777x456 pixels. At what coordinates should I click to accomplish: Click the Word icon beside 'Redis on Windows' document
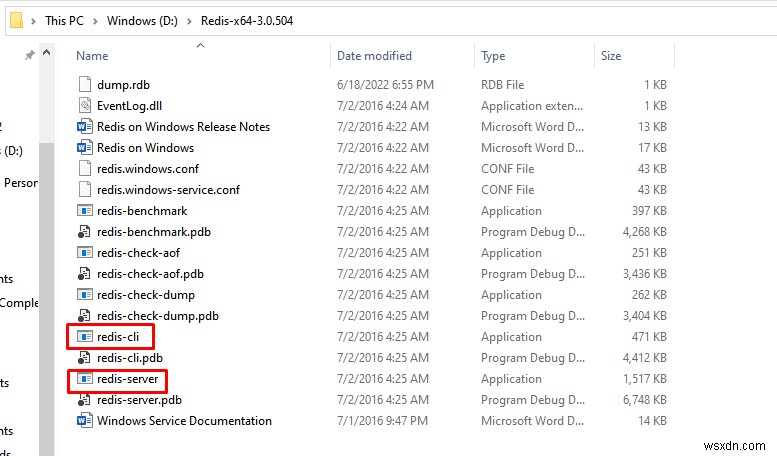click(x=85, y=148)
